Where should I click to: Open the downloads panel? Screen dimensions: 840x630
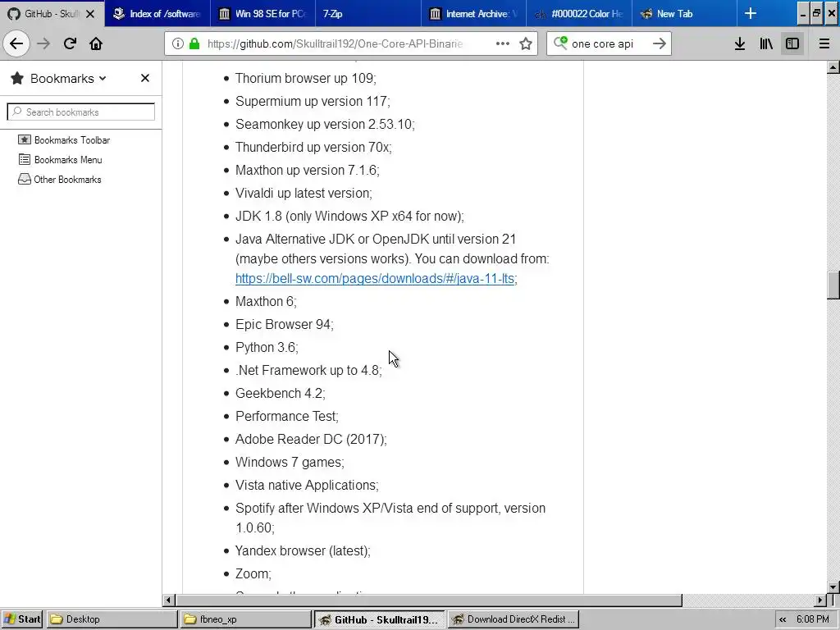coord(740,43)
